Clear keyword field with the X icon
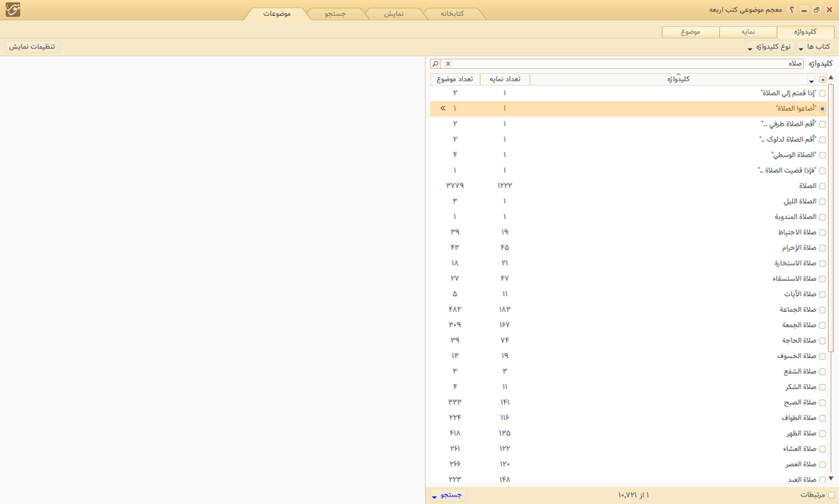 pos(448,64)
